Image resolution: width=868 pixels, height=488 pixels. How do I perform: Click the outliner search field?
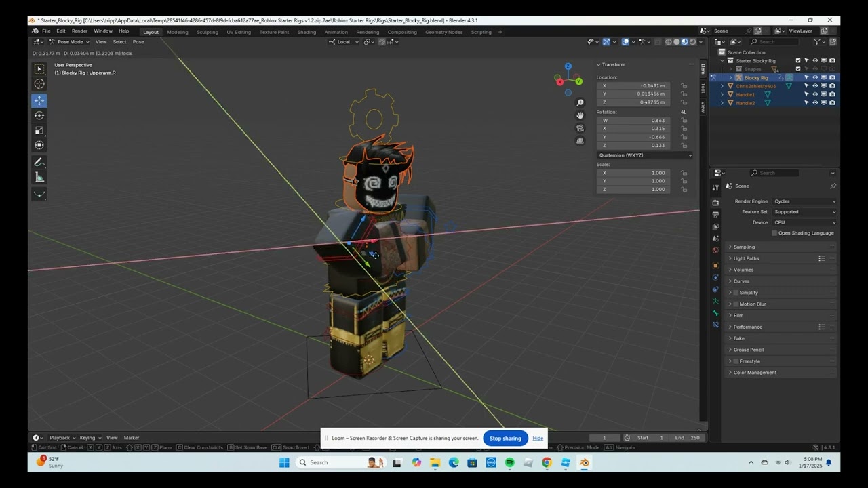pyautogui.click(x=775, y=42)
